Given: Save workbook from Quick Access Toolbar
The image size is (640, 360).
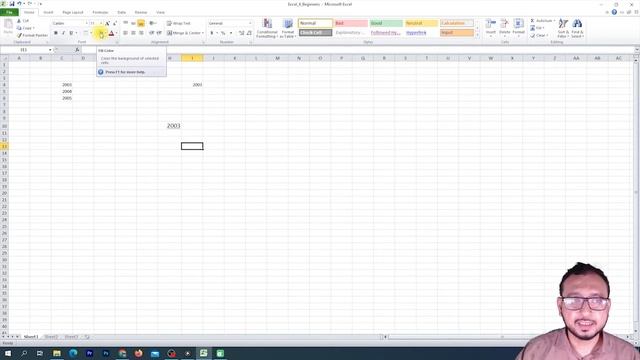Looking at the screenshot, I should [12, 4].
